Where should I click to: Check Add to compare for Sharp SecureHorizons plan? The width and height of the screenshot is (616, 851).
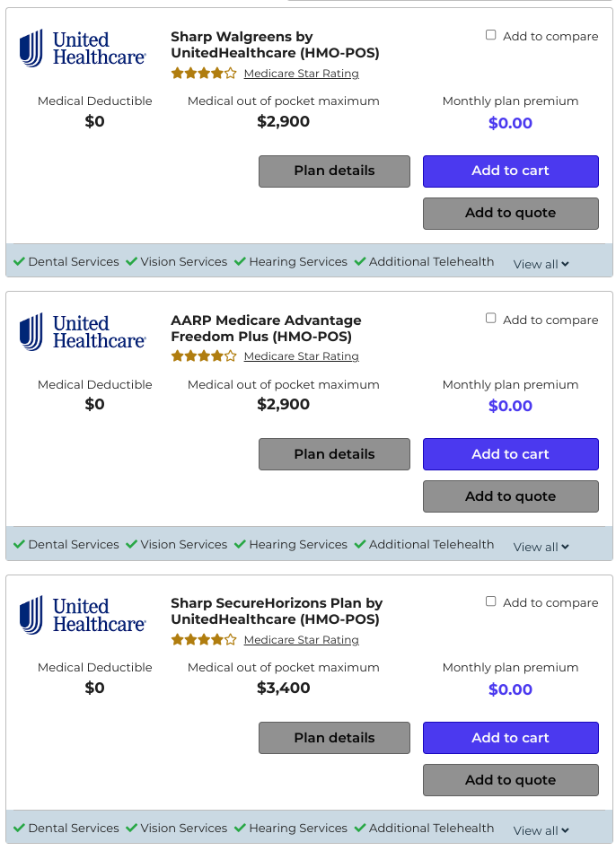(490, 601)
